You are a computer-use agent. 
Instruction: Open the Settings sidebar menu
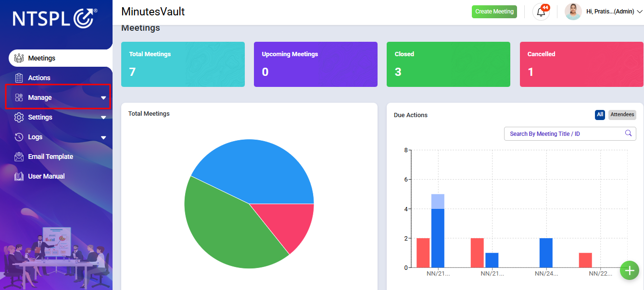pos(58,117)
